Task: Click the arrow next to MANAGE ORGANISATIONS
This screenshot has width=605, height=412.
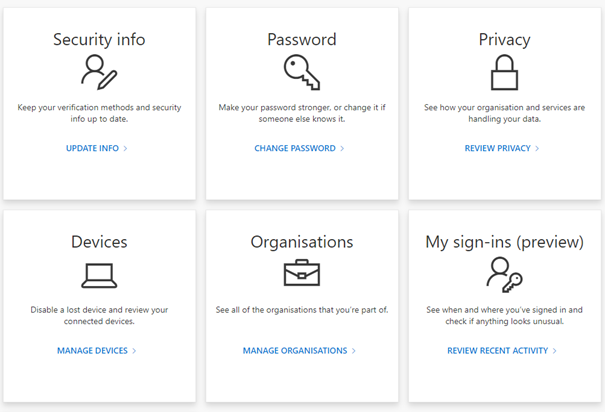Action: pos(354,351)
